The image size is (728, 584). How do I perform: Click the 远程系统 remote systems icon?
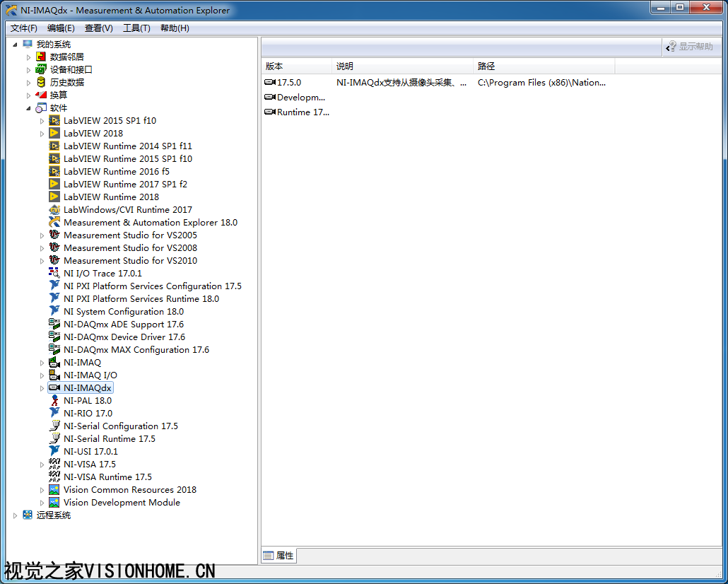coord(28,515)
